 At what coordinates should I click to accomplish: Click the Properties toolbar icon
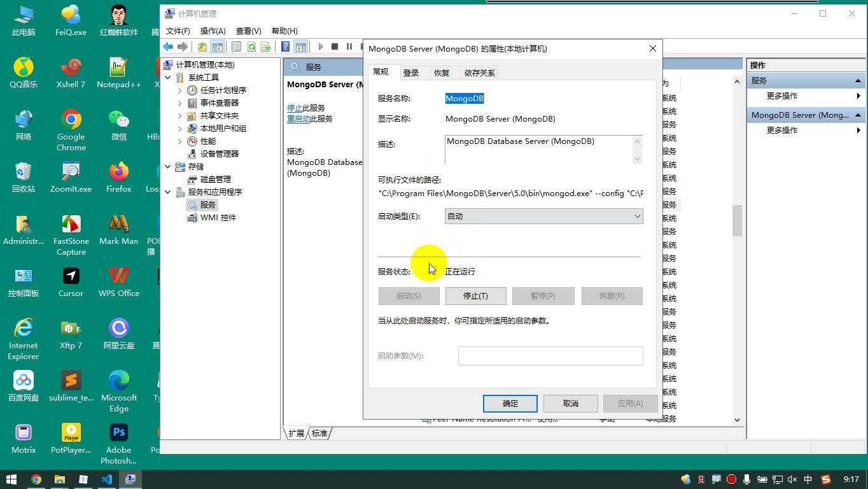[x=236, y=46]
